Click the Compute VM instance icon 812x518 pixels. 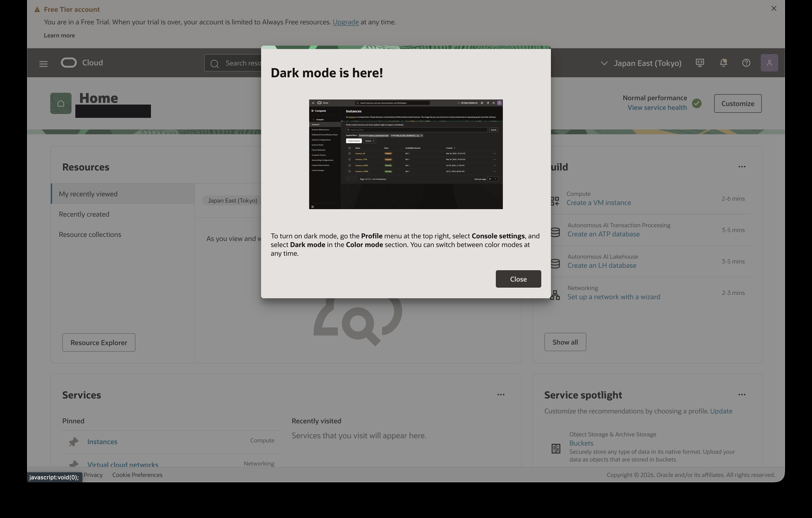555,201
